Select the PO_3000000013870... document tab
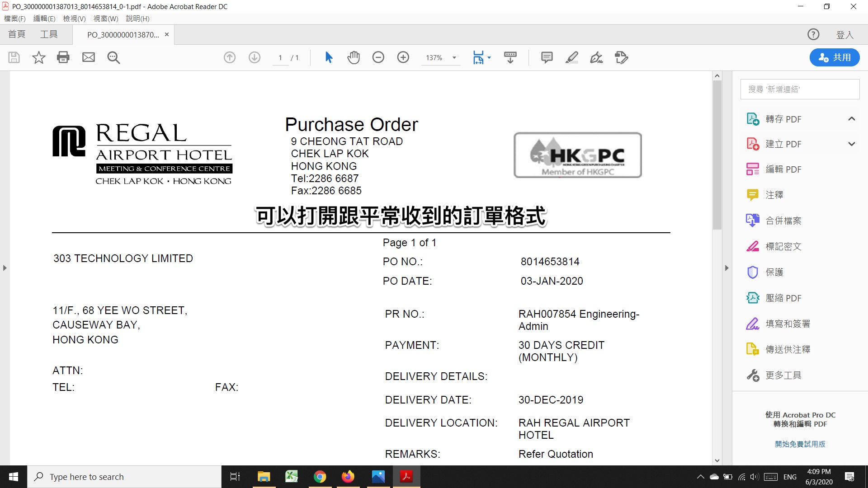Screen dimensions: 868x488 123,35
